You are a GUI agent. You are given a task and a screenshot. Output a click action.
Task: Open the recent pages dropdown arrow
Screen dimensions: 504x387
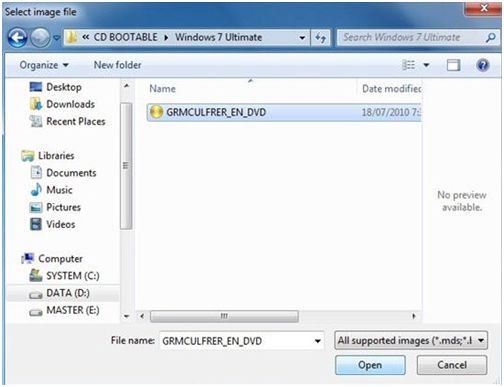pyautogui.click(x=57, y=38)
